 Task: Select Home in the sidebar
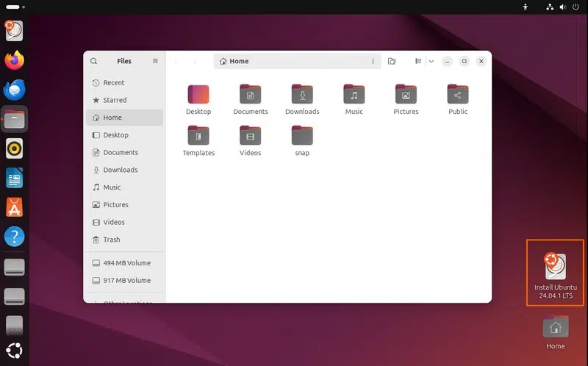(x=124, y=118)
